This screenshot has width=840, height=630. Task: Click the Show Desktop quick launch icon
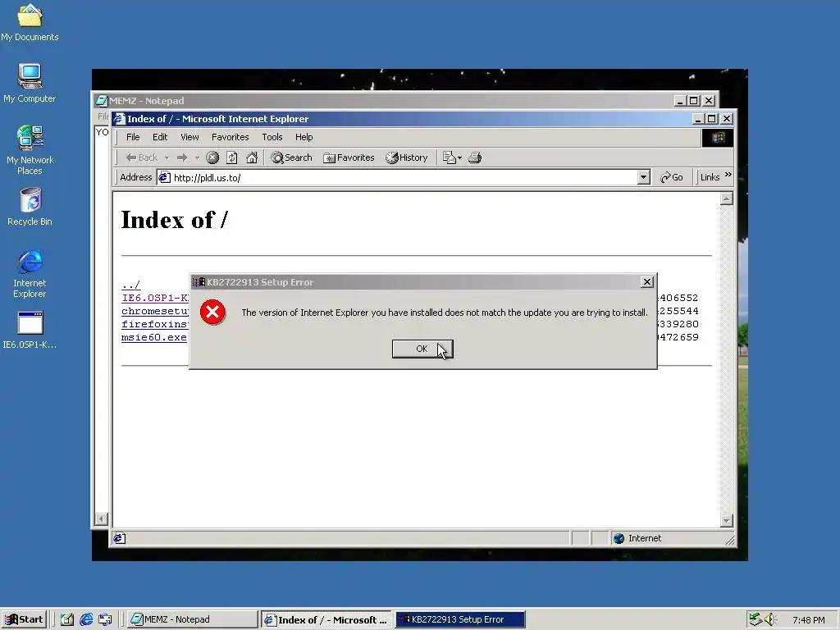[x=67, y=619]
